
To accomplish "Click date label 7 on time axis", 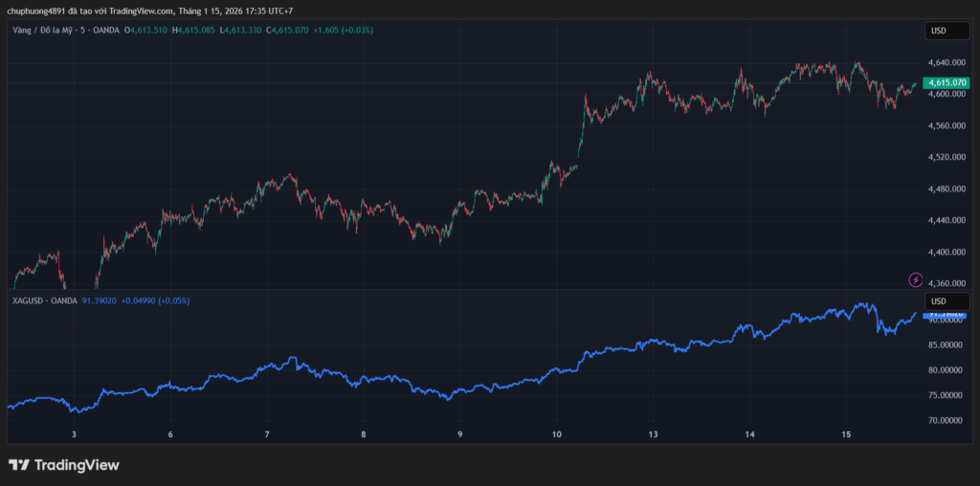I will click(267, 434).
